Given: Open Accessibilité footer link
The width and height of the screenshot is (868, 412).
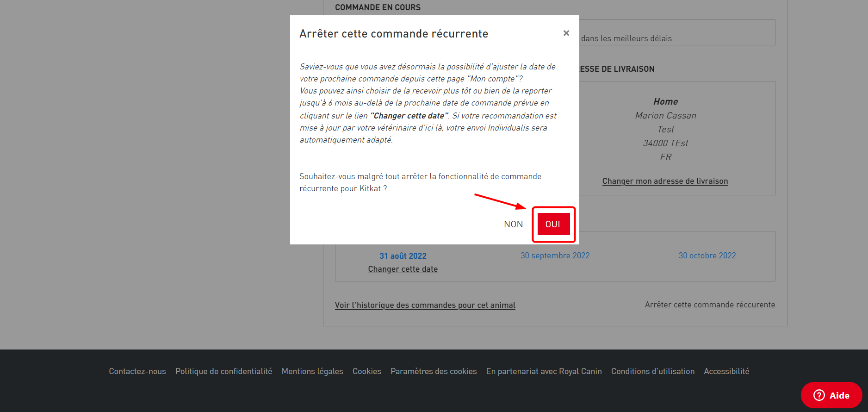Looking at the screenshot, I should [726, 371].
